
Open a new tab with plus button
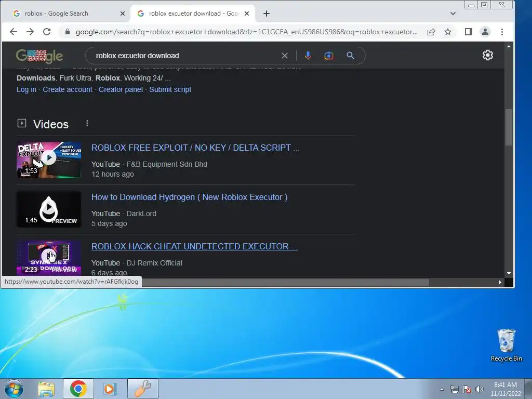coord(267,14)
